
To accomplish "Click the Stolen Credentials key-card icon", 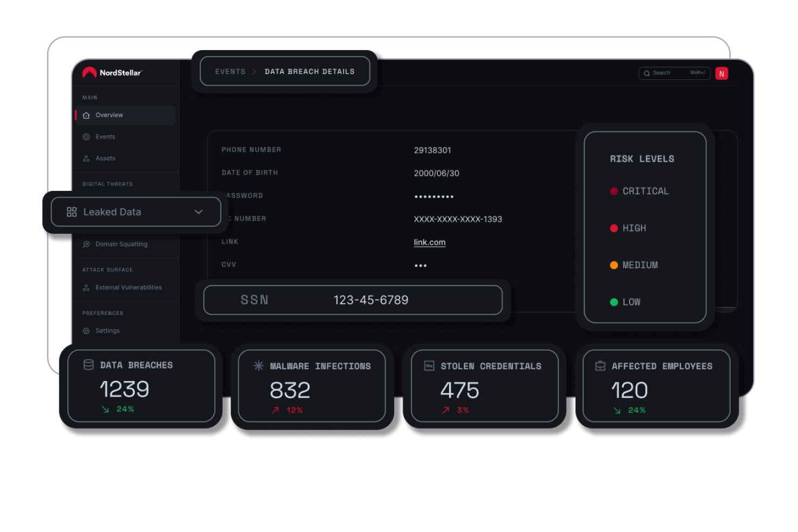I will click(x=429, y=366).
